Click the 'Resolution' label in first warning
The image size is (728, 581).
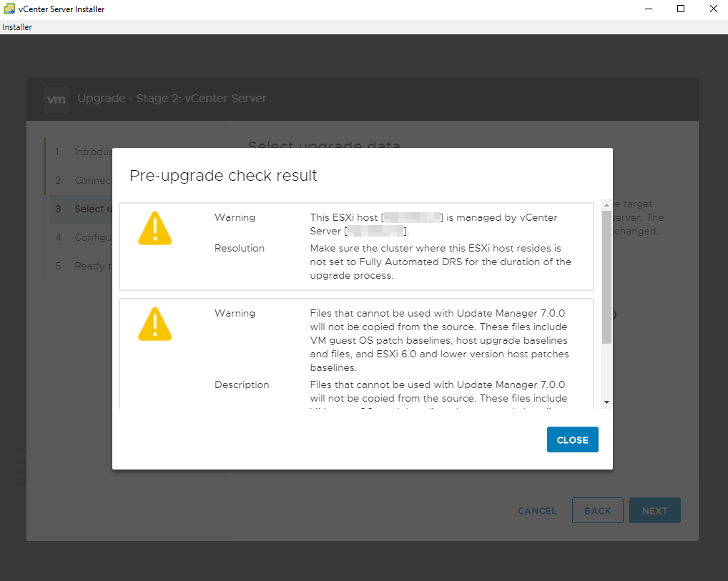click(239, 248)
